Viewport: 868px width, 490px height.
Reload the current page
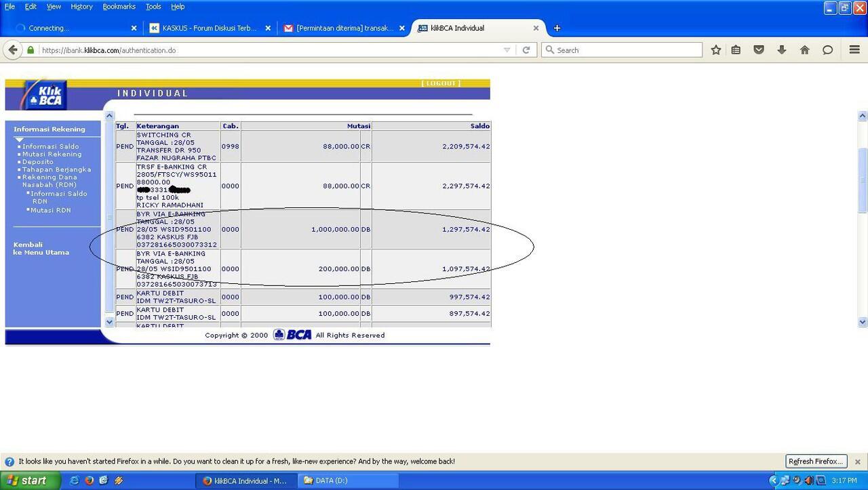coord(526,50)
